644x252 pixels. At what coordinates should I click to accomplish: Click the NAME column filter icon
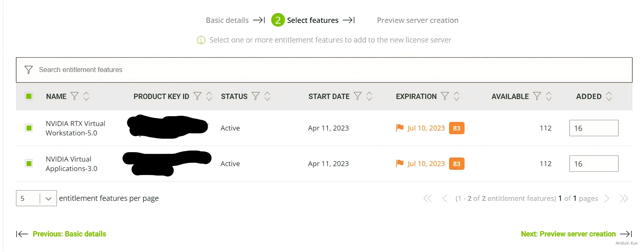tap(74, 96)
